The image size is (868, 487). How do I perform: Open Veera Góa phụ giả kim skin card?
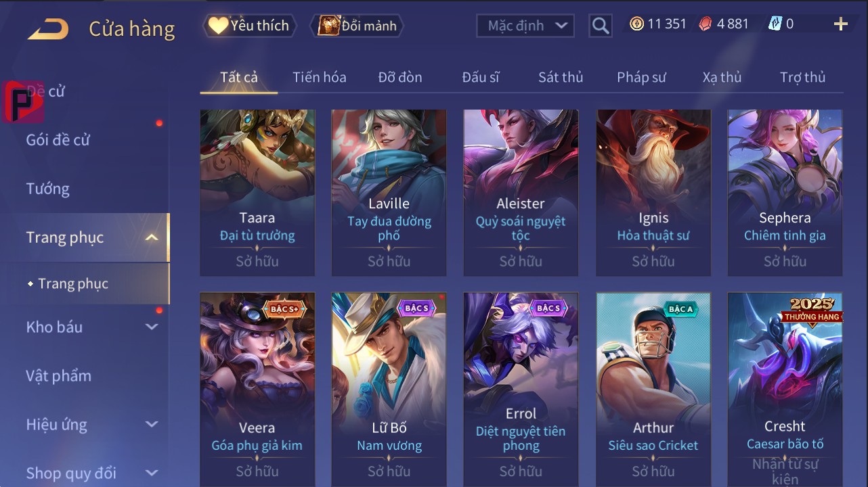point(257,389)
